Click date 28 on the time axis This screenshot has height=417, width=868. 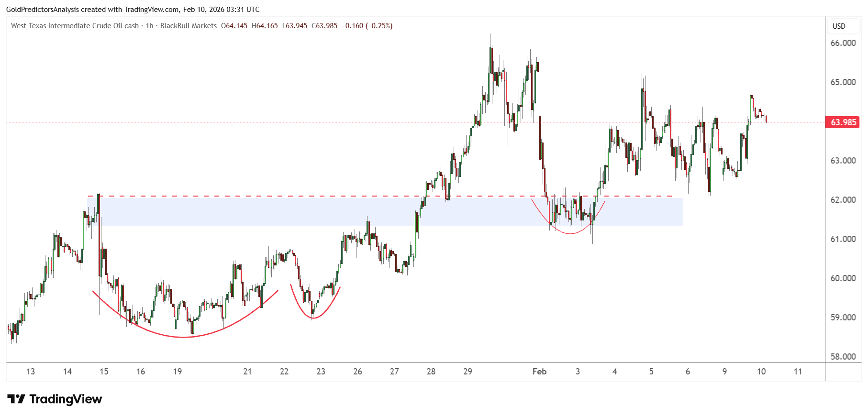click(x=431, y=372)
